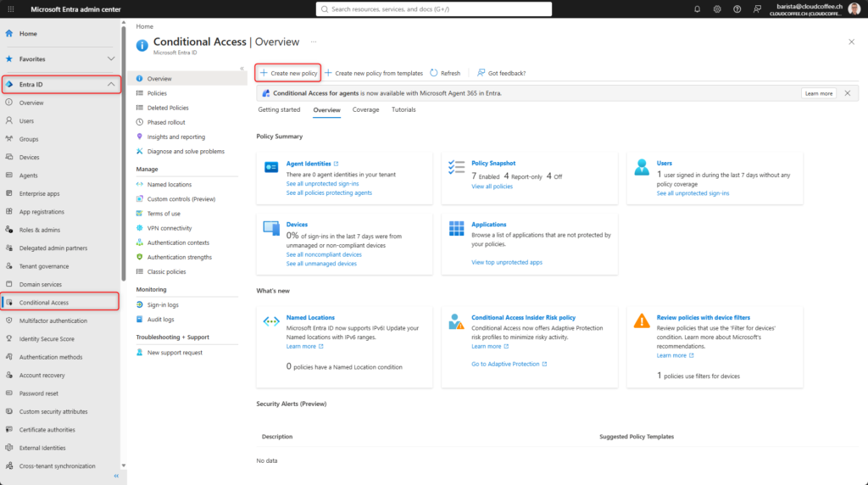Click the App registrations icon
The image size is (868, 485).
(9, 211)
